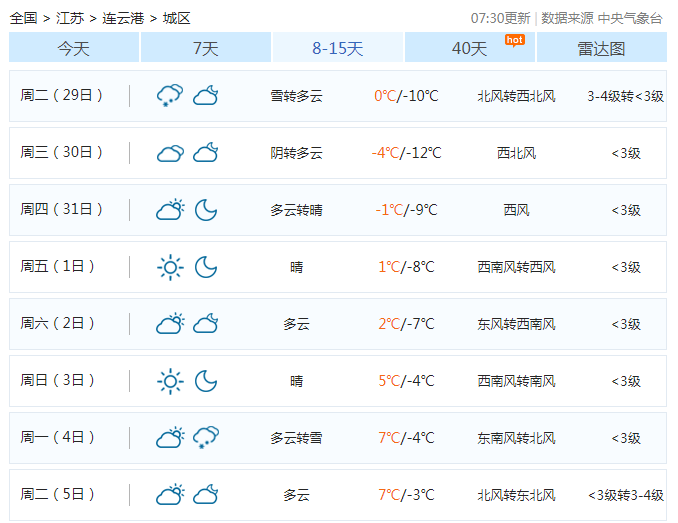Viewport: 678px width, 523px height.
Task: Click the 西南风转西风 wind direction
Action: pyautogui.click(x=516, y=267)
